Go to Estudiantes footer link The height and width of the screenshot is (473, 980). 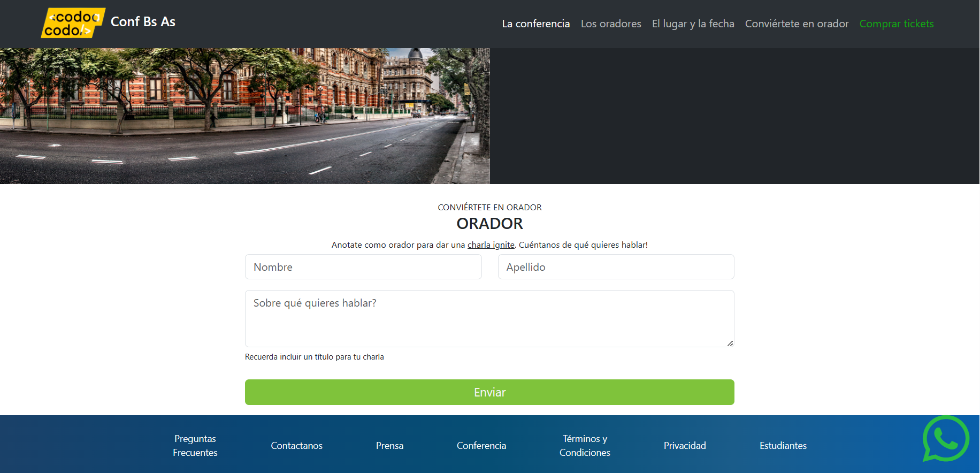783,446
